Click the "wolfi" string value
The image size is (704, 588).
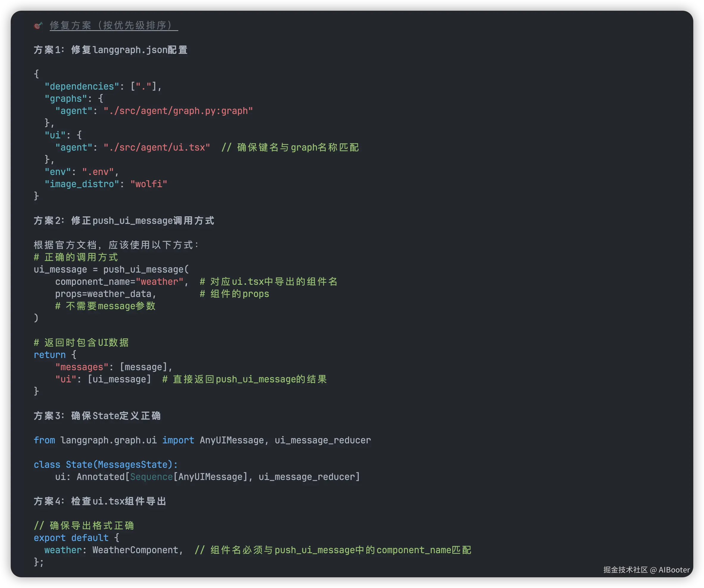click(148, 184)
